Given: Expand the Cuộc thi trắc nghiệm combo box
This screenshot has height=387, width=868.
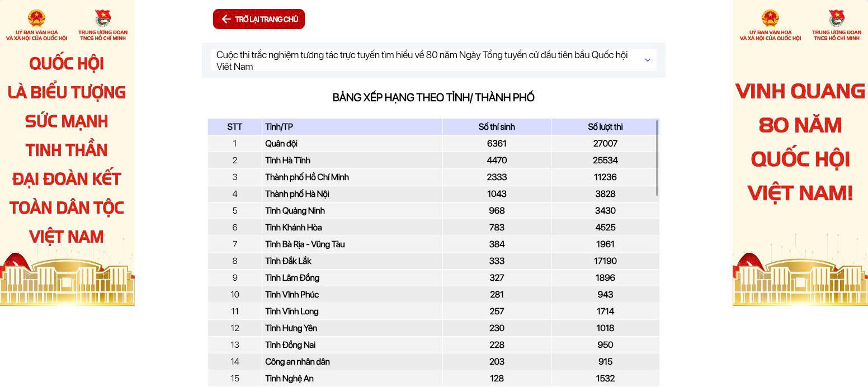Looking at the screenshot, I should [x=433, y=60].
